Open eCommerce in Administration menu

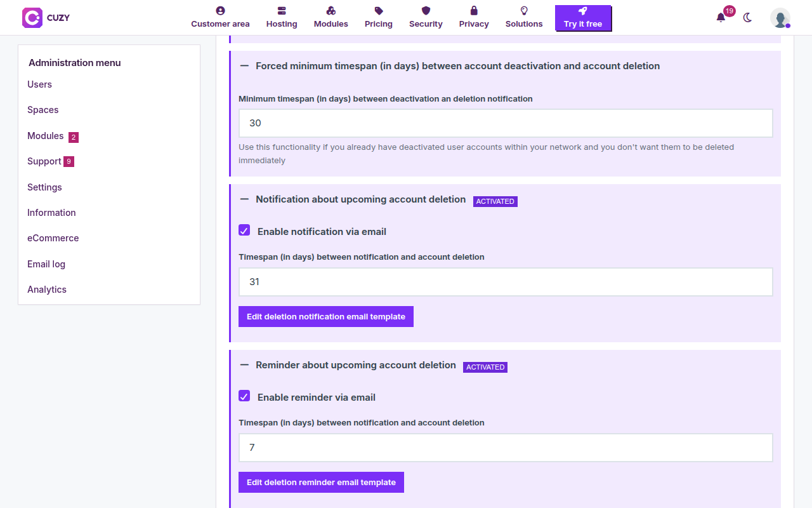point(53,238)
